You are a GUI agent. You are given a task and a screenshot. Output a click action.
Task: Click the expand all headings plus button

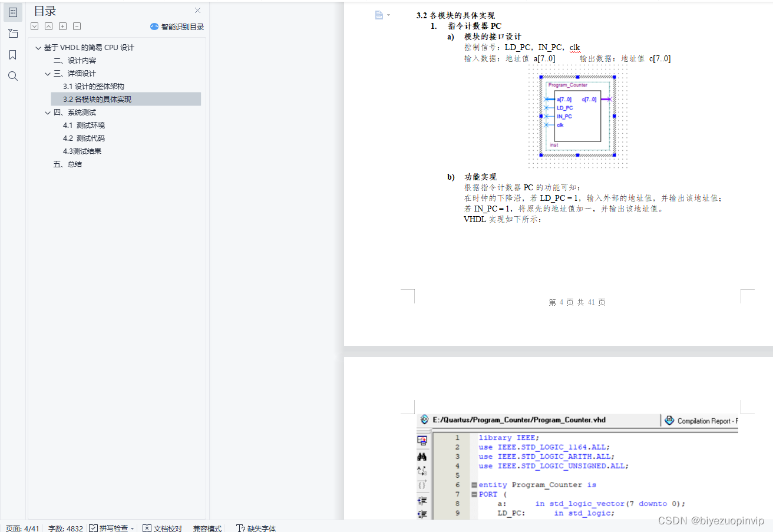coord(62,26)
